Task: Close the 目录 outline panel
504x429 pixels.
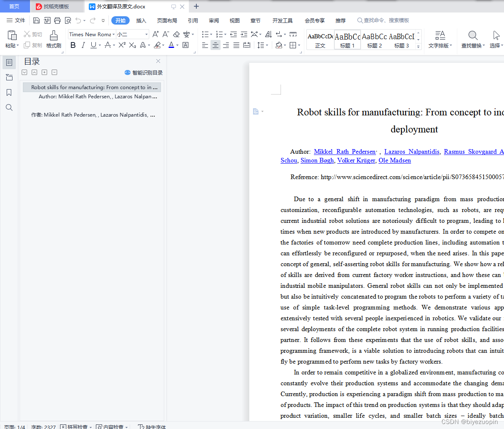Action: tap(158, 61)
